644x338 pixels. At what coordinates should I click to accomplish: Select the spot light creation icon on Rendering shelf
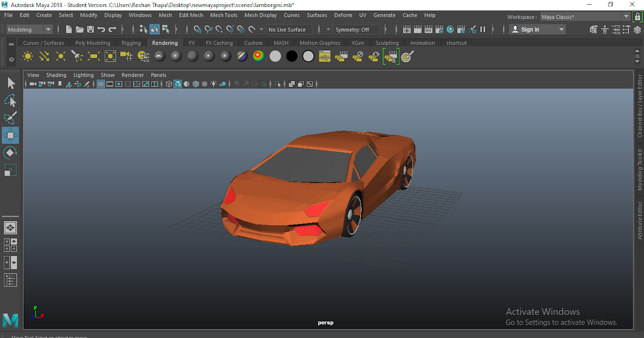[x=77, y=56]
